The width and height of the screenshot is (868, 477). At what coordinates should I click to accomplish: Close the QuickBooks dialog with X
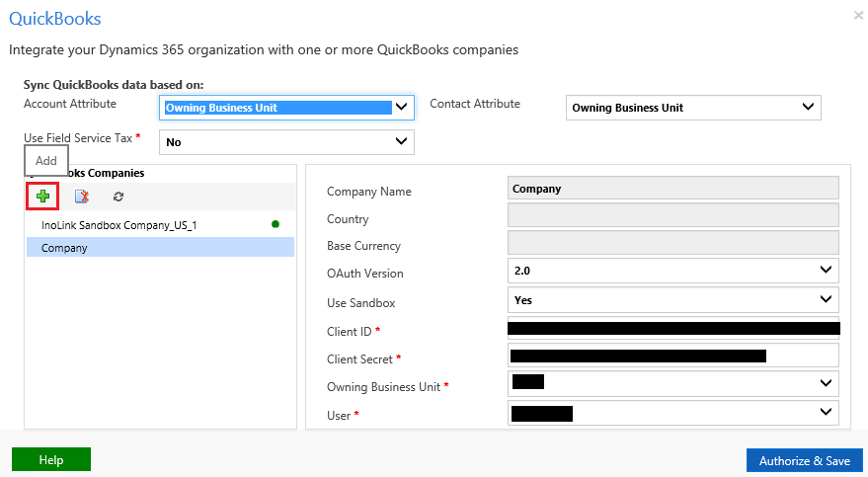pyautogui.click(x=858, y=16)
